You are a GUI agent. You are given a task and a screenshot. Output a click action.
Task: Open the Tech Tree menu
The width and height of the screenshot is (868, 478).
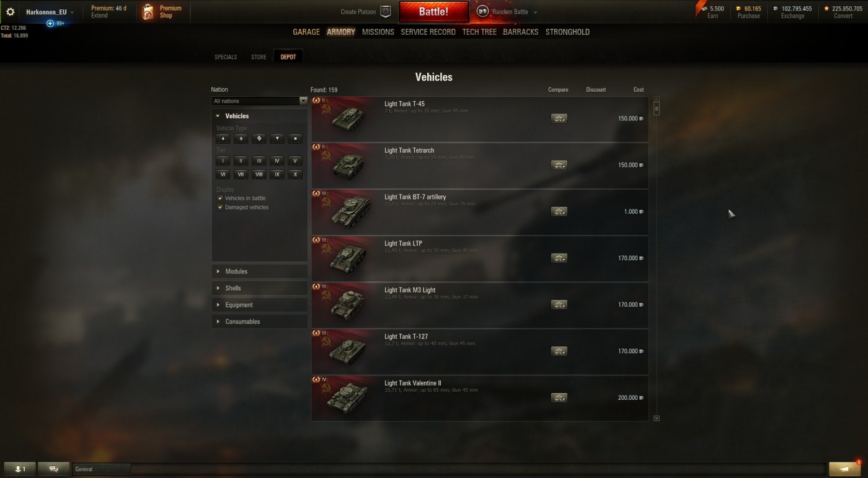click(x=479, y=32)
